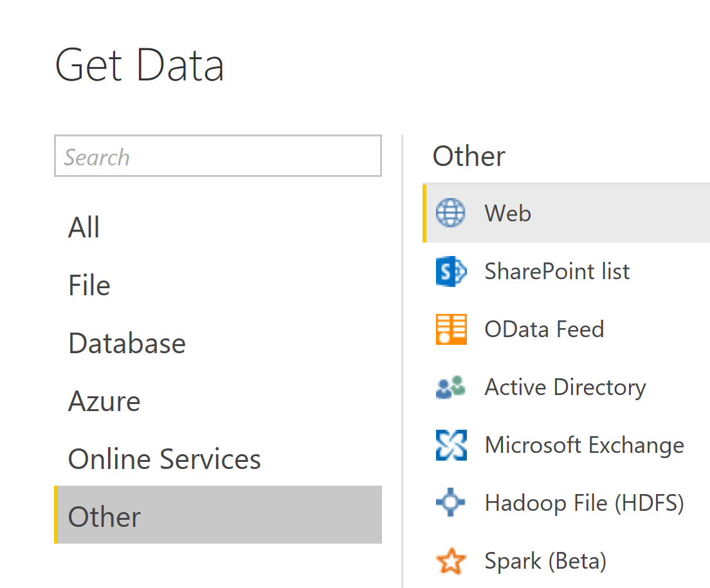Select the Web connector globe icon
Image resolution: width=710 pixels, height=588 pixels.
450,213
